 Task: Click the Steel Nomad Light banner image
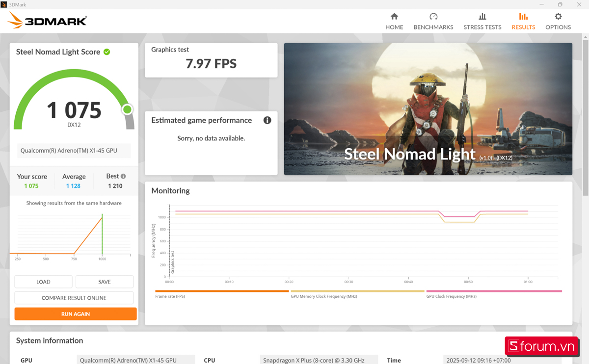428,109
